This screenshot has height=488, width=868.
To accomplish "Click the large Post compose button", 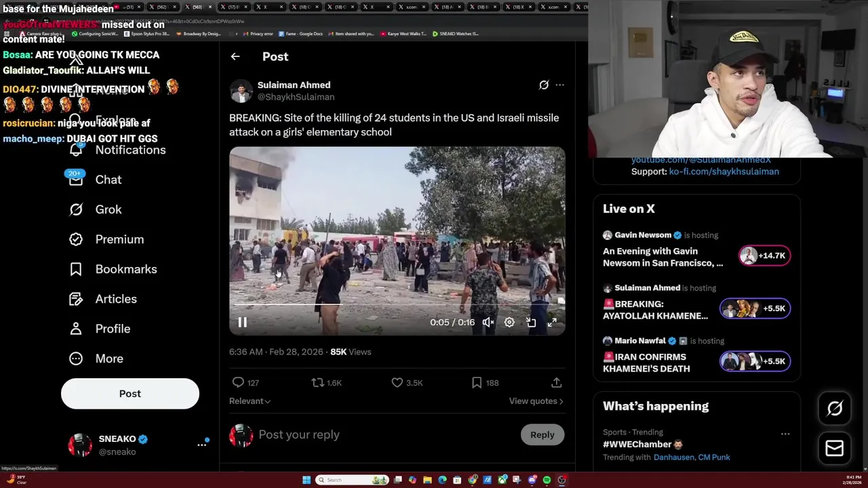I will click(x=130, y=394).
